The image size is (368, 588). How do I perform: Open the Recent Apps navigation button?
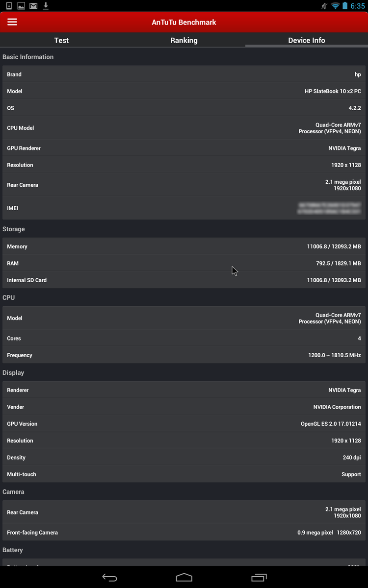[x=259, y=578]
